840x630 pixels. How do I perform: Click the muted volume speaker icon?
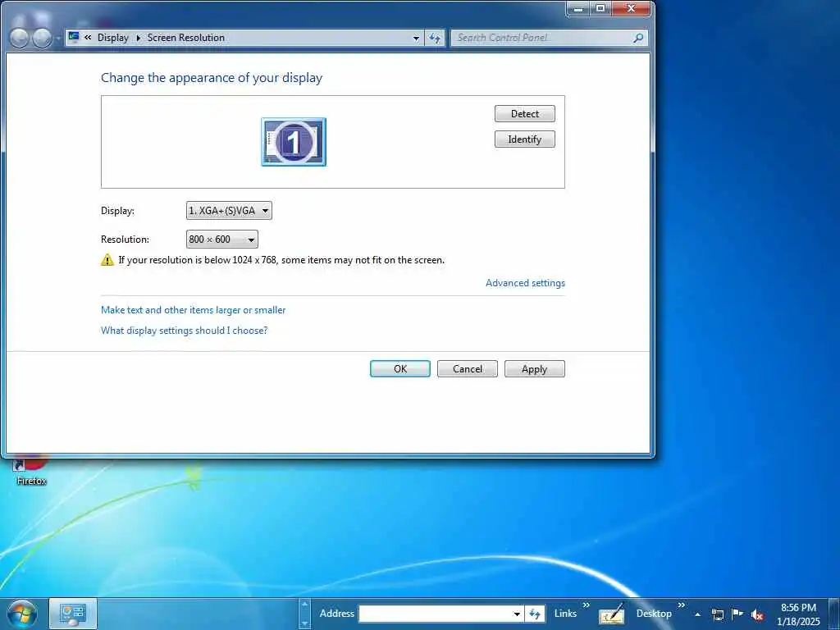pos(757,615)
